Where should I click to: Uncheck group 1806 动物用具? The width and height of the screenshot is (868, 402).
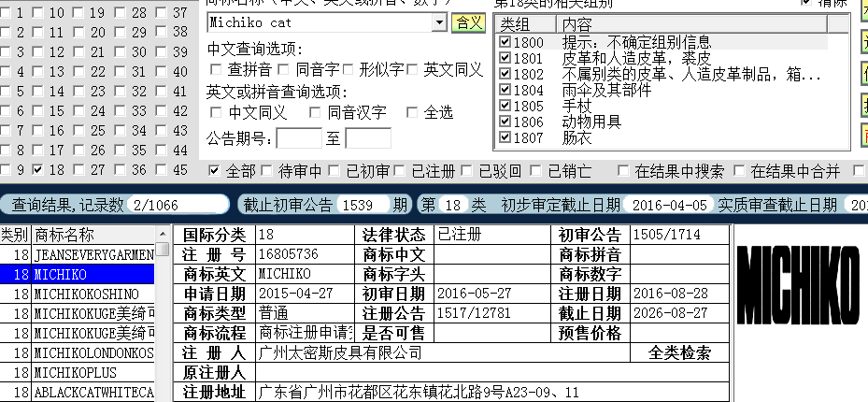[505, 122]
